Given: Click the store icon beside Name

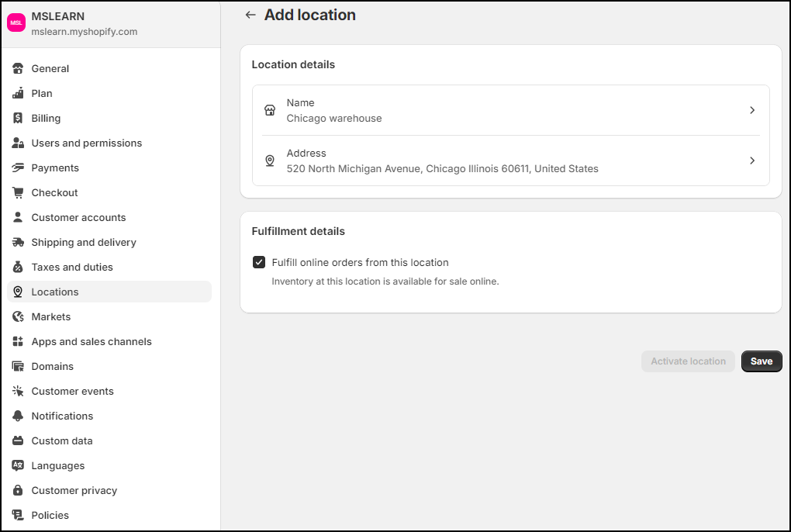Looking at the screenshot, I should coord(270,110).
